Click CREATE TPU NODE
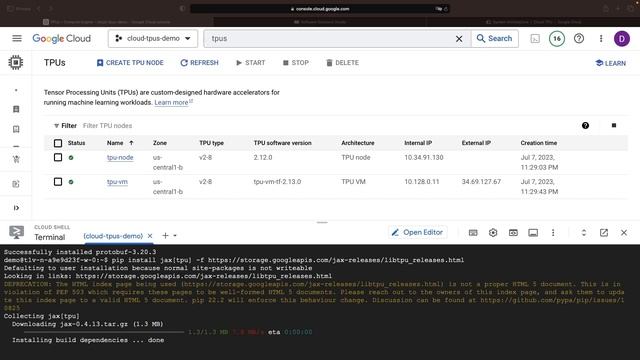 [130, 63]
